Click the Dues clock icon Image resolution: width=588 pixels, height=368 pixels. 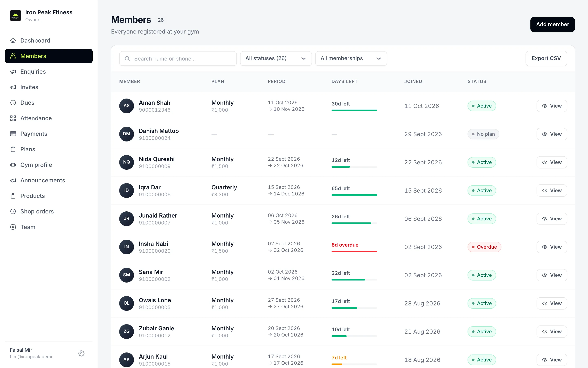click(13, 103)
